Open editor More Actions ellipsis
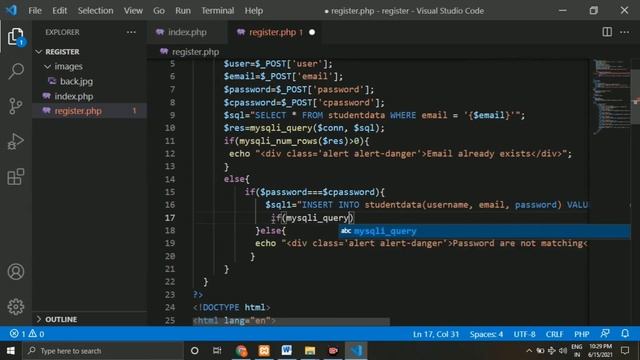 pos(624,32)
